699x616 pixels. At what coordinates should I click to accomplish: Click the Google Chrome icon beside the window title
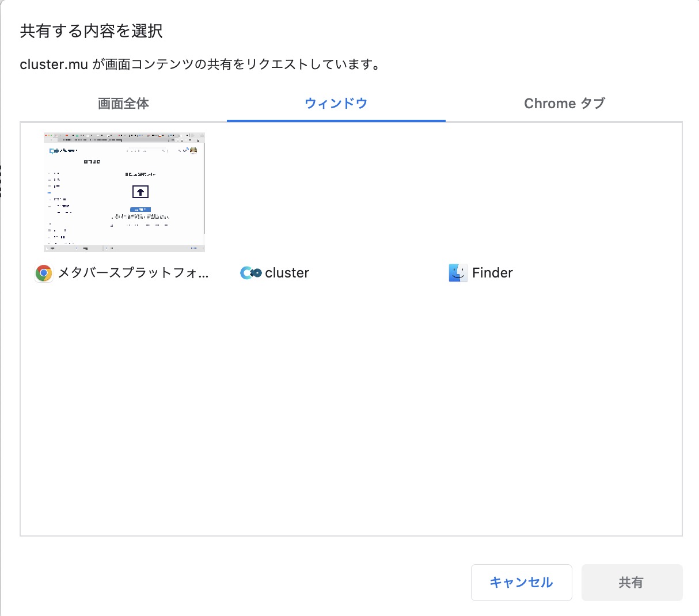coord(43,273)
